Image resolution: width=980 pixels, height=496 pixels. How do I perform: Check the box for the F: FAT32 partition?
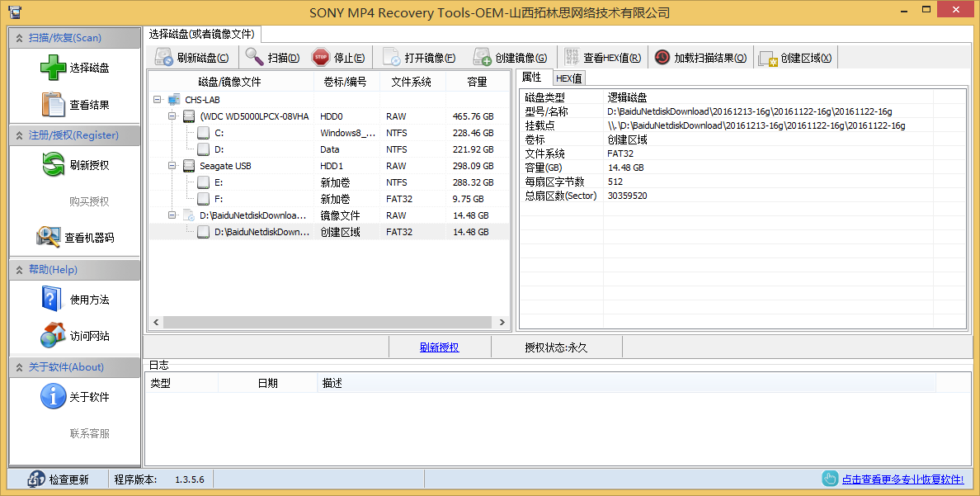(x=203, y=199)
